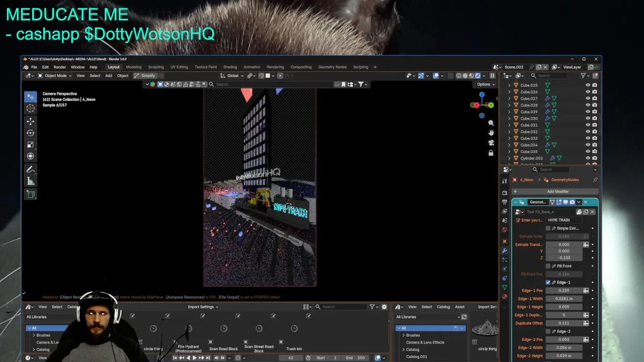The image size is (644, 362).
Task: Hide Cylinder.002 in viewport
Action: [588, 158]
